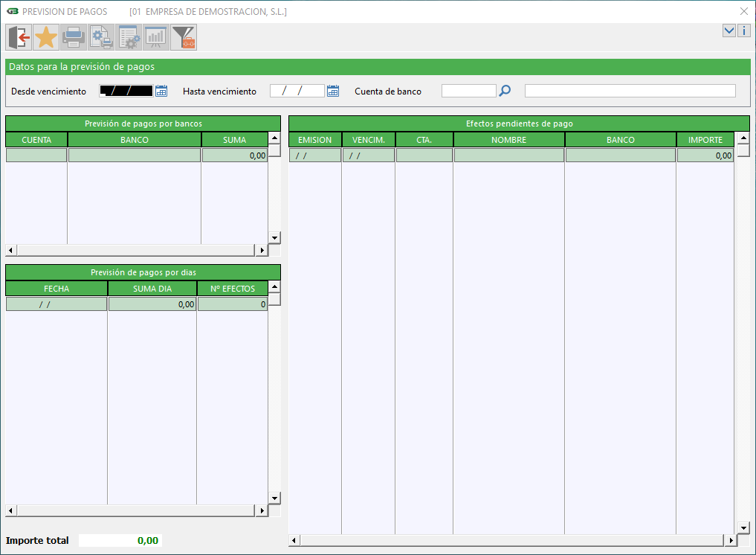Open calendar picker for Desde vencimiento
Viewport: 756px width, 555px height.
[161, 91]
